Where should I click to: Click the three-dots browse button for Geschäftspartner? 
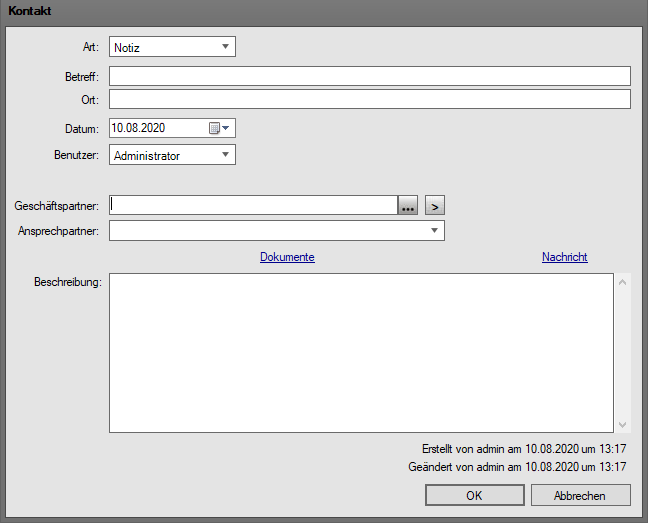point(407,205)
